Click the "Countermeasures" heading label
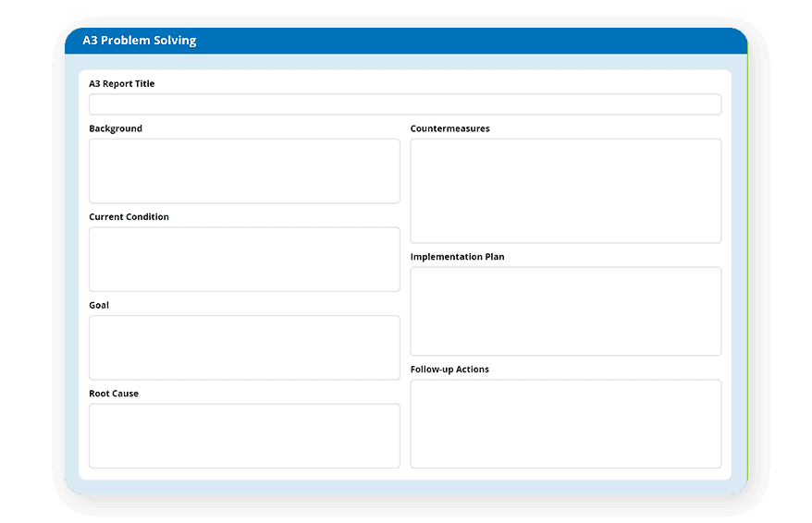812x523 pixels. point(449,128)
